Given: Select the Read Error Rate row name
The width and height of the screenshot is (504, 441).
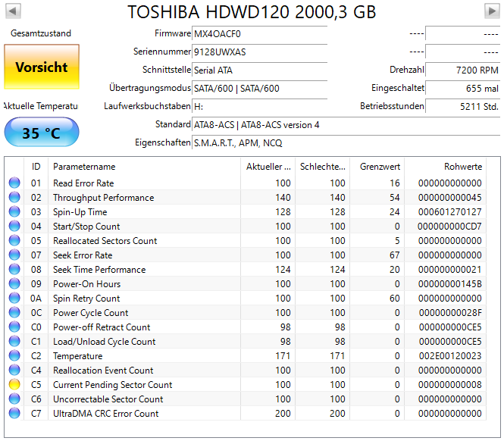Looking at the screenshot, I should coord(83,183).
